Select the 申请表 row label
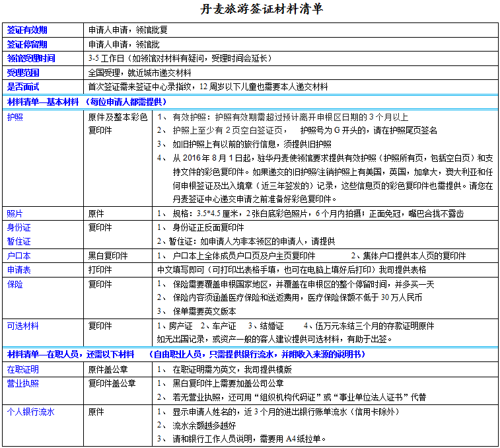The image size is (500, 448). 18,270
